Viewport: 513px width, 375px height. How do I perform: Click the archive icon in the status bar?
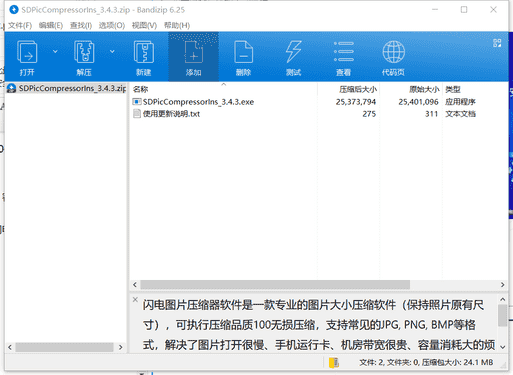334,363
